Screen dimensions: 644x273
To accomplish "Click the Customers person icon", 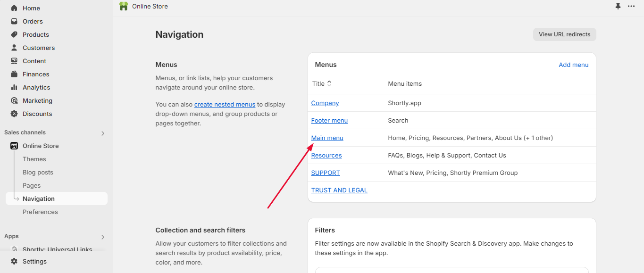I will (x=14, y=48).
